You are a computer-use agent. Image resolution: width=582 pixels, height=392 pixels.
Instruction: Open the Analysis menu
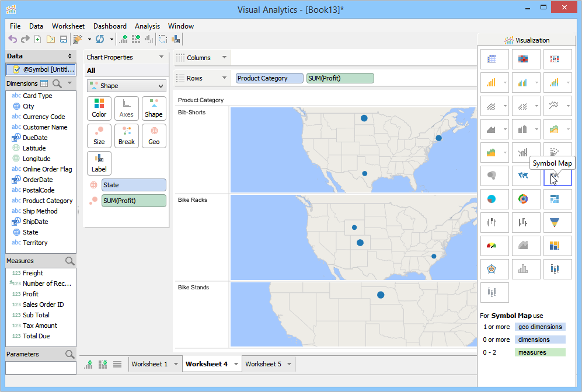[x=147, y=26]
